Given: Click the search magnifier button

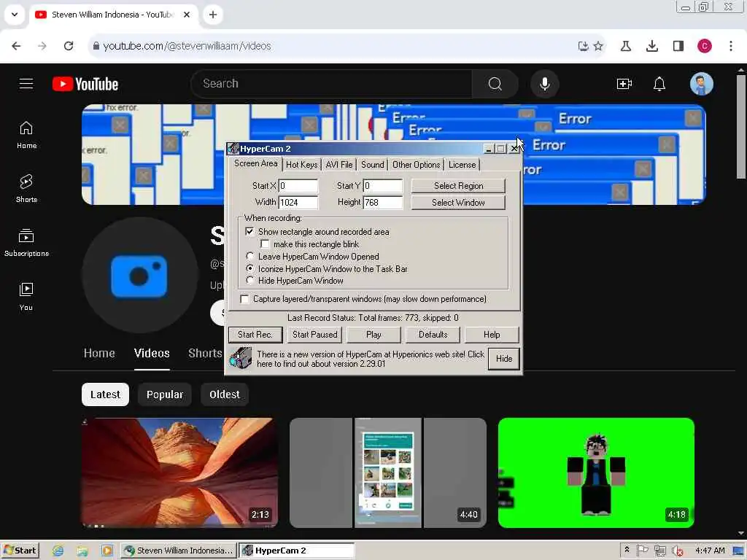Looking at the screenshot, I should coord(495,84).
